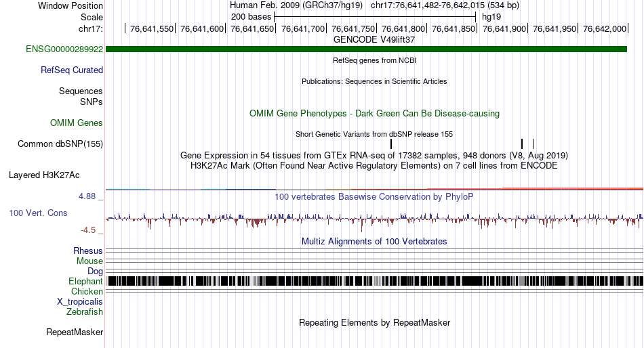Click the RefSeq genes from NCBI title
The image size is (644, 348).
374,60
